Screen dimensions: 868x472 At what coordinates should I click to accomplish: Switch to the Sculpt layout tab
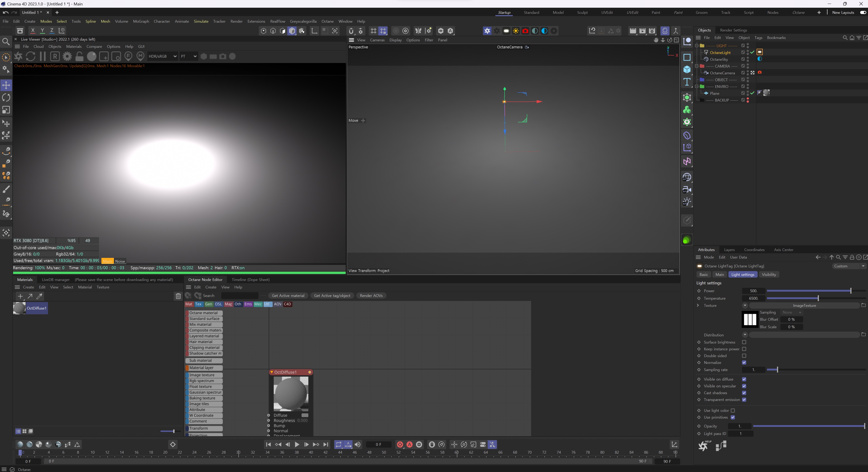point(582,12)
